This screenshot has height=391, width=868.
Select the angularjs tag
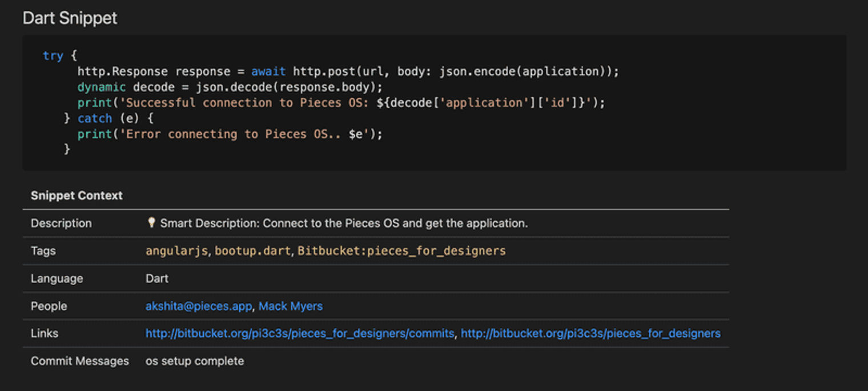pyautogui.click(x=176, y=251)
